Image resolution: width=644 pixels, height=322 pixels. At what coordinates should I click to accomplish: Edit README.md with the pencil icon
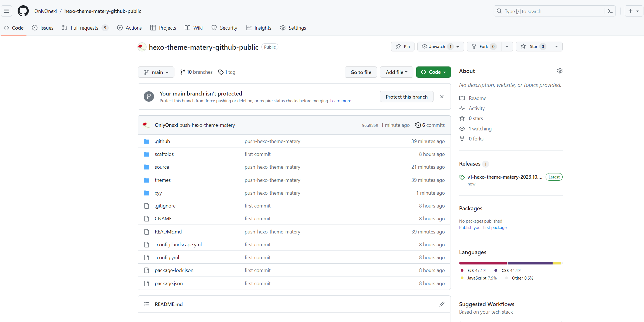pyautogui.click(x=442, y=304)
